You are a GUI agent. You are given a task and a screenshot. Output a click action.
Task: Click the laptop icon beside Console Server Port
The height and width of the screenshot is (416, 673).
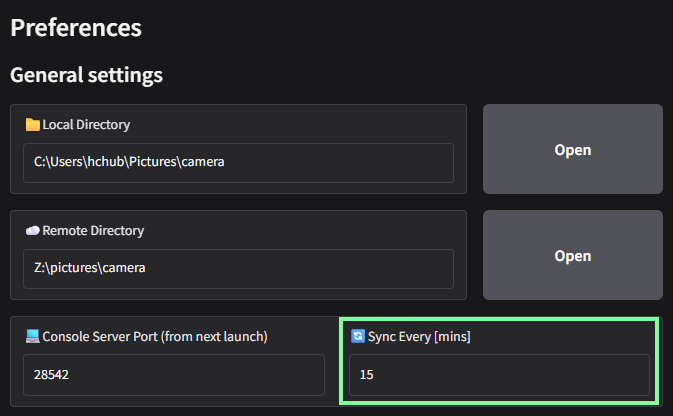(33, 336)
